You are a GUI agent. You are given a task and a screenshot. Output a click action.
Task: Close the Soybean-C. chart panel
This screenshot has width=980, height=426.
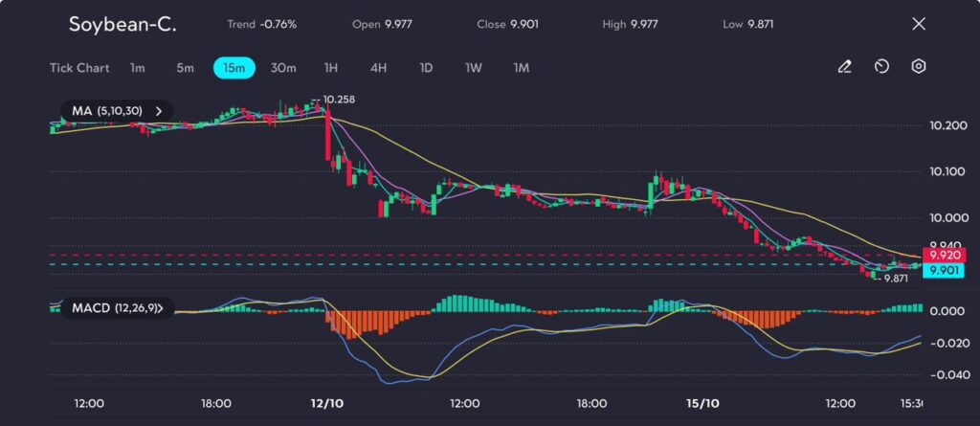[919, 24]
